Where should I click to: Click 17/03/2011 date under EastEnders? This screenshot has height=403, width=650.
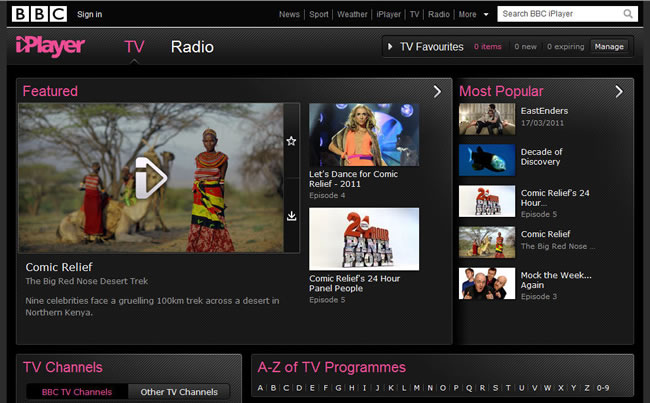pyautogui.click(x=542, y=123)
